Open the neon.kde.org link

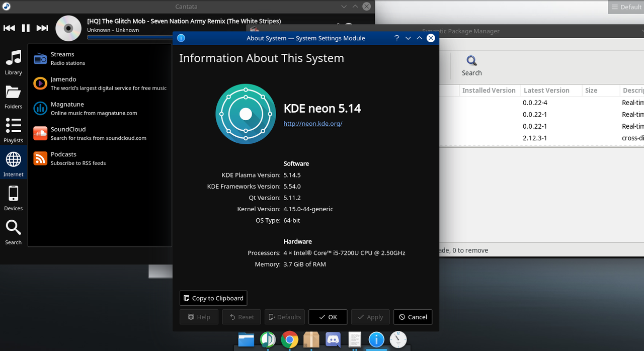coord(313,124)
